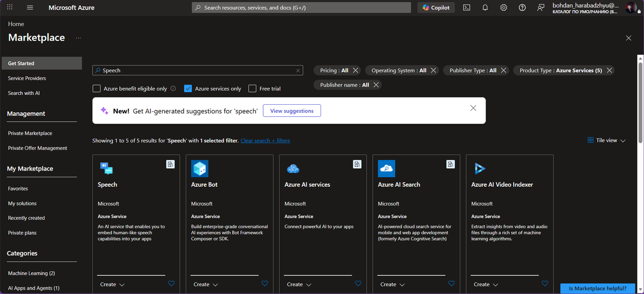Dismiss the AI suggestions banner
The width and height of the screenshot is (644, 294).
(x=473, y=108)
